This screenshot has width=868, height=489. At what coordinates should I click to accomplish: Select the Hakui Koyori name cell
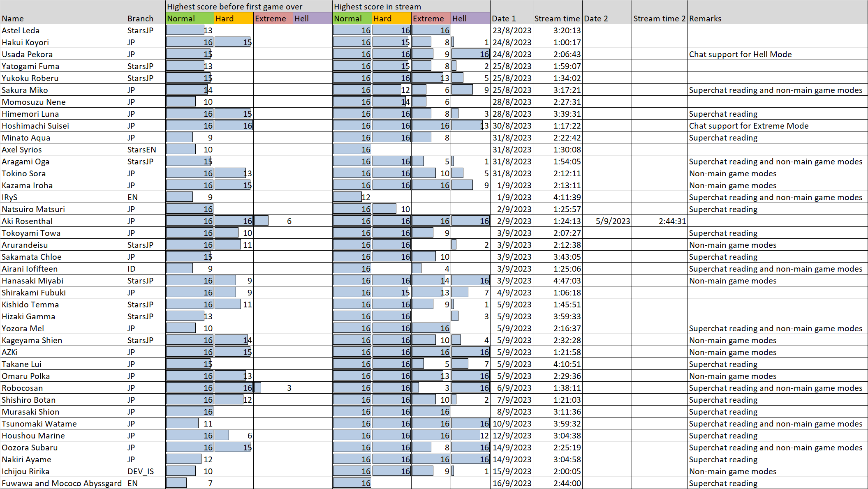click(63, 42)
